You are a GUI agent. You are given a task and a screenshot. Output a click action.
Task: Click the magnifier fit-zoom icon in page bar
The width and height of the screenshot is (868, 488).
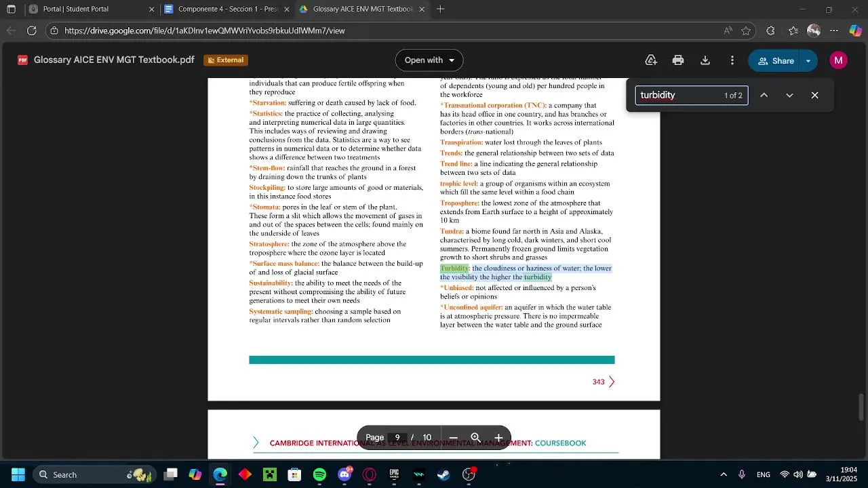(x=476, y=438)
